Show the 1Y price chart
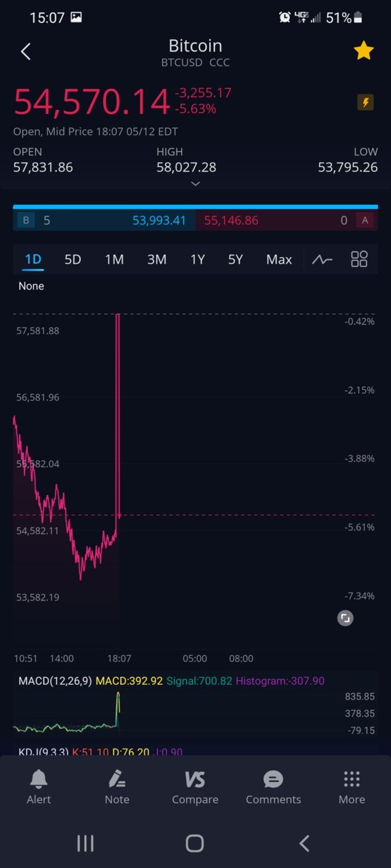This screenshot has height=868, width=391. (x=198, y=259)
